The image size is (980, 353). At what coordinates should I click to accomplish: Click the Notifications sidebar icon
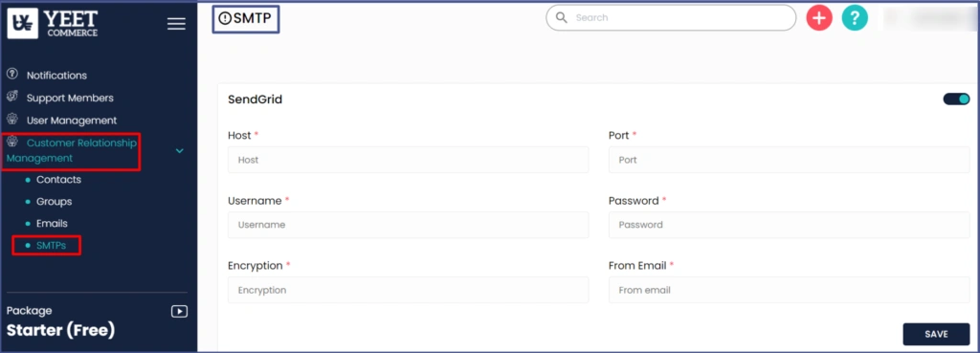pyautogui.click(x=11, y=74)
